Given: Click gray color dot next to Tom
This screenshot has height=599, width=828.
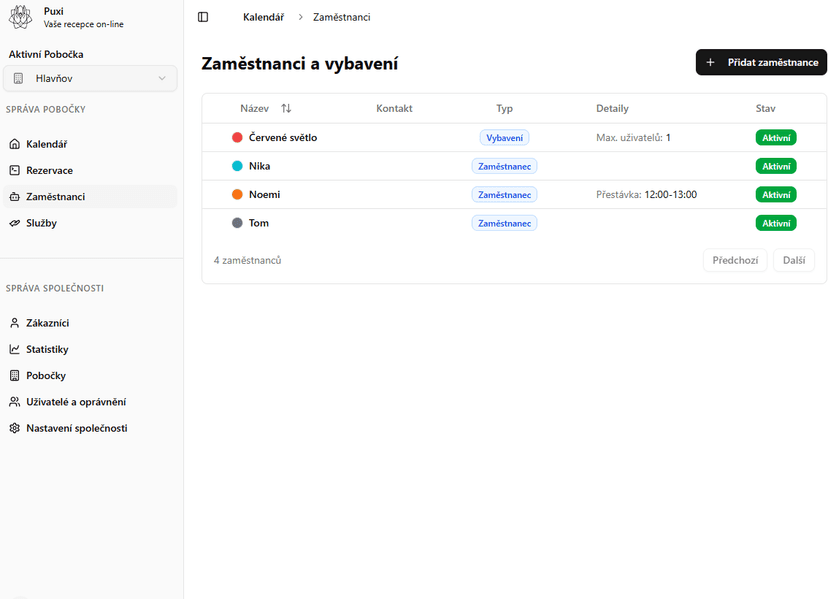Looking at the screenshot, I should tap(237, 223).
